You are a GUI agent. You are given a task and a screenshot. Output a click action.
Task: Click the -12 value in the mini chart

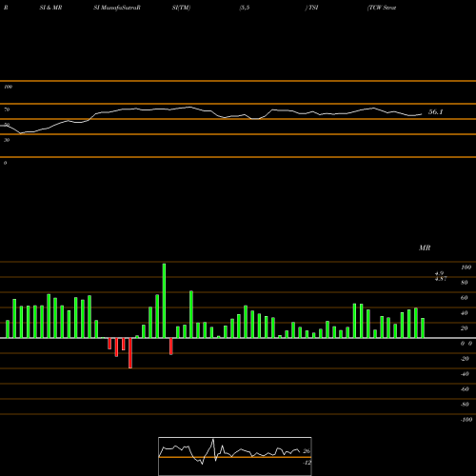pos(307,463)
